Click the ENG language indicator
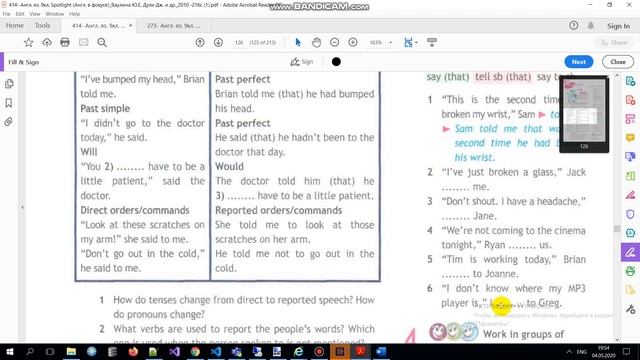 581,351
